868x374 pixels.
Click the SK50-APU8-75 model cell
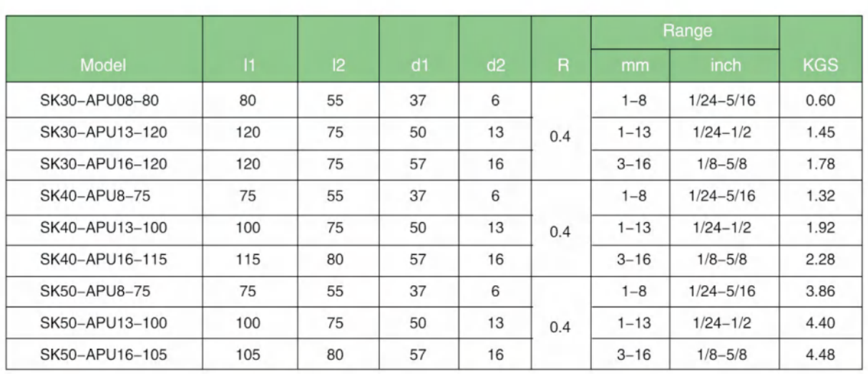click(96, 290)
